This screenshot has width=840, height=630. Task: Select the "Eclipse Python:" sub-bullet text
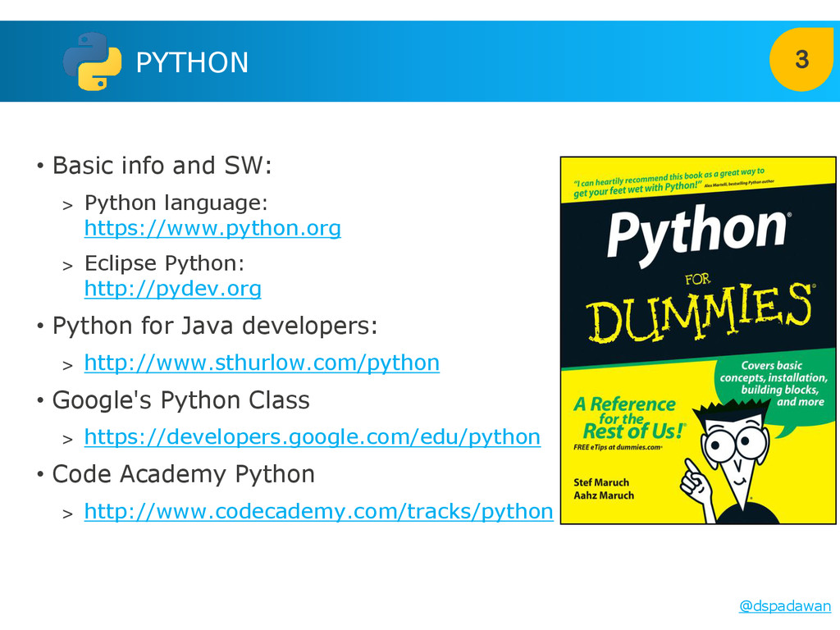[x=164, y=263]
